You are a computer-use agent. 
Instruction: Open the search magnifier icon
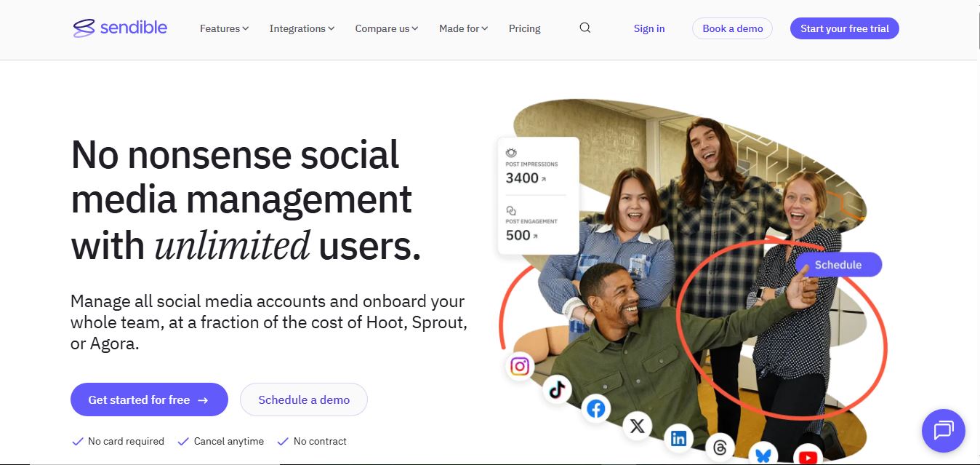[585, 28]
